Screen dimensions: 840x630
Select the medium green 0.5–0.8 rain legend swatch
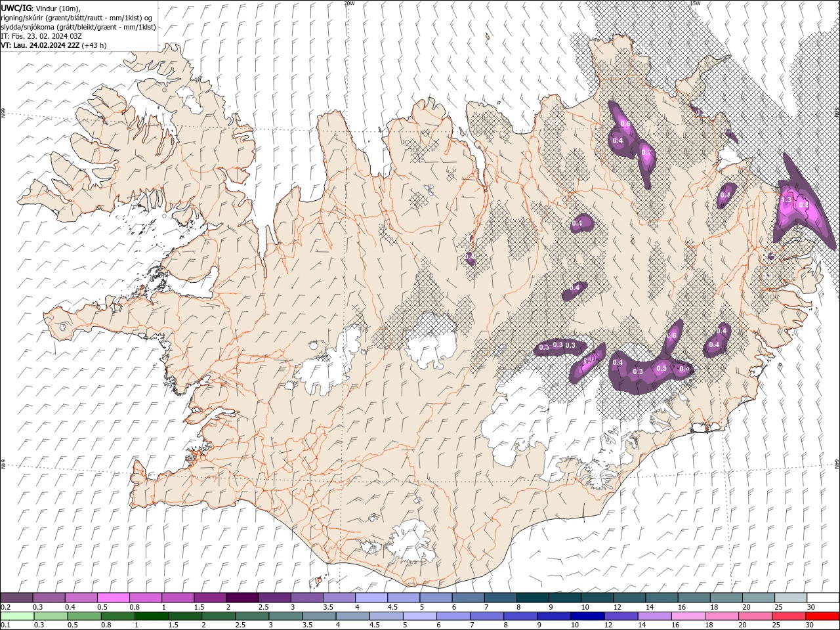[85, 616]
